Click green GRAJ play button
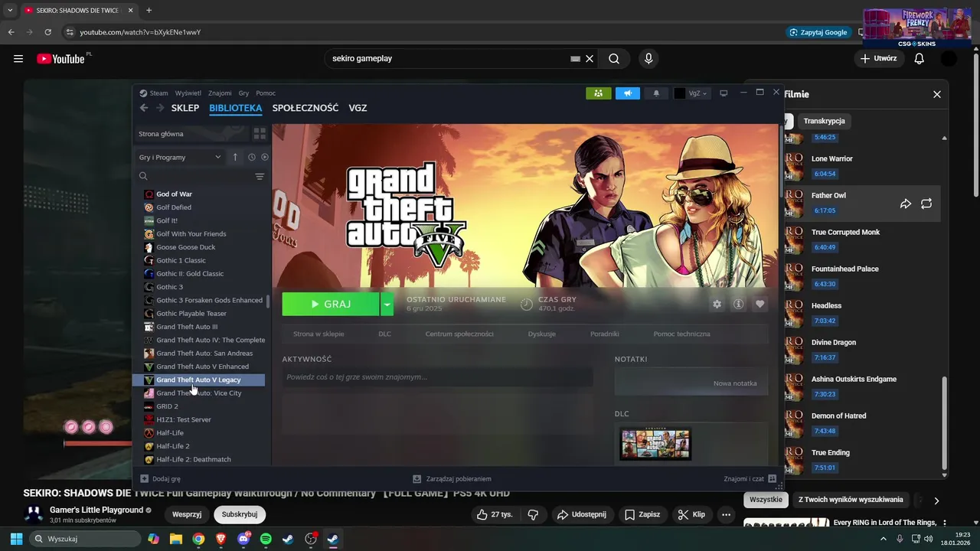 (331, 304)
